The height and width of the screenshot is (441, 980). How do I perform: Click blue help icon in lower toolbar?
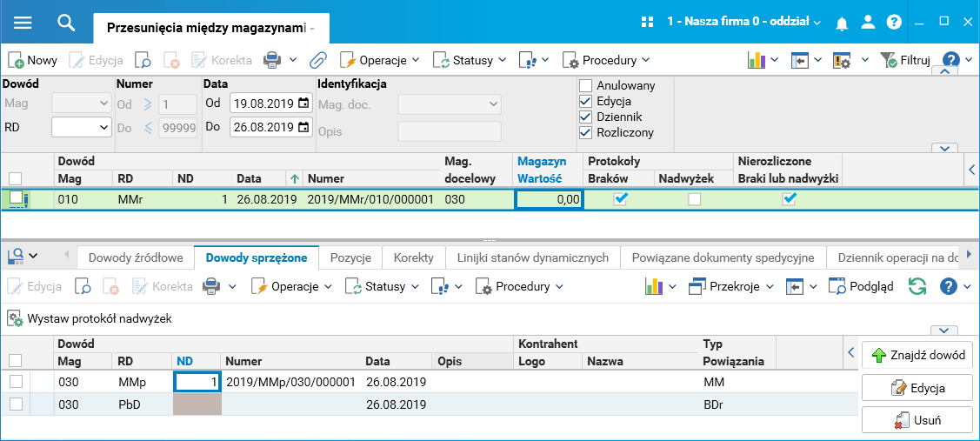coord(949,286)
